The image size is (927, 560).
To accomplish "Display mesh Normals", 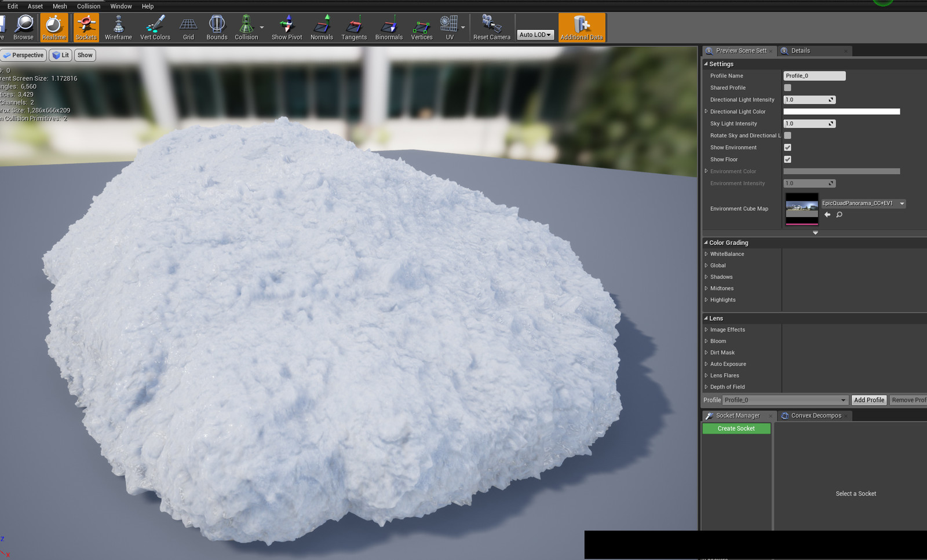I will click(x=322, y=27).
